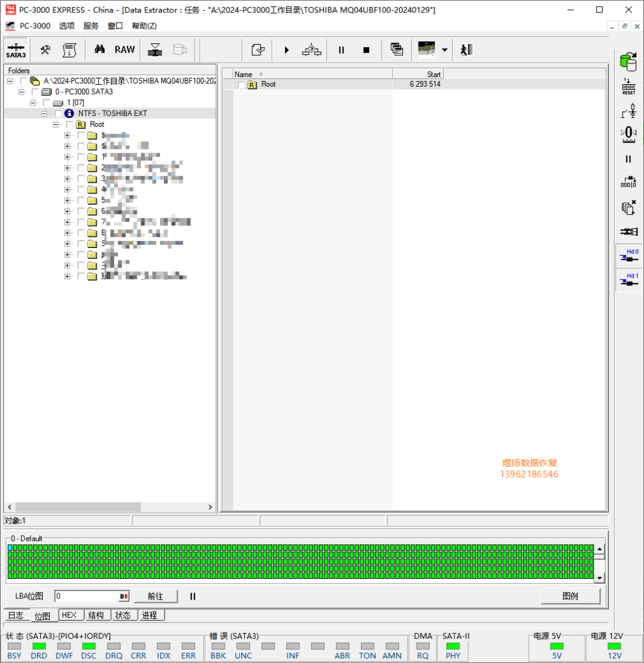Viewport: 644px width, 663px height.
Task: Switch to the 进程 tab
Action: 150,615
